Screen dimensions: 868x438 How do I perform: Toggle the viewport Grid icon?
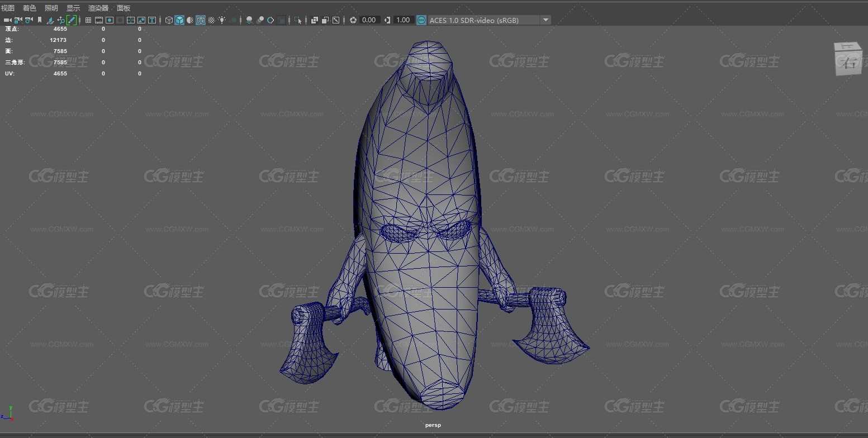(x=88, y=20)
